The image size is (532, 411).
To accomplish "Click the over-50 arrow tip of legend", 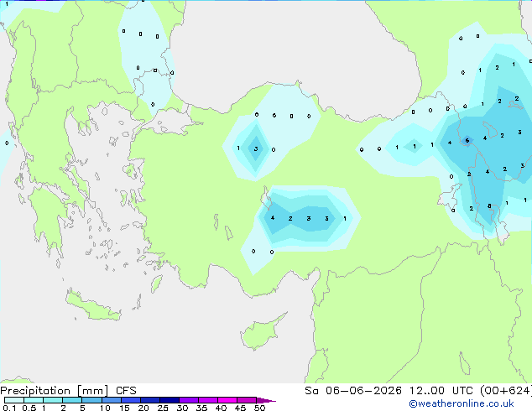I will pos(266,401).
